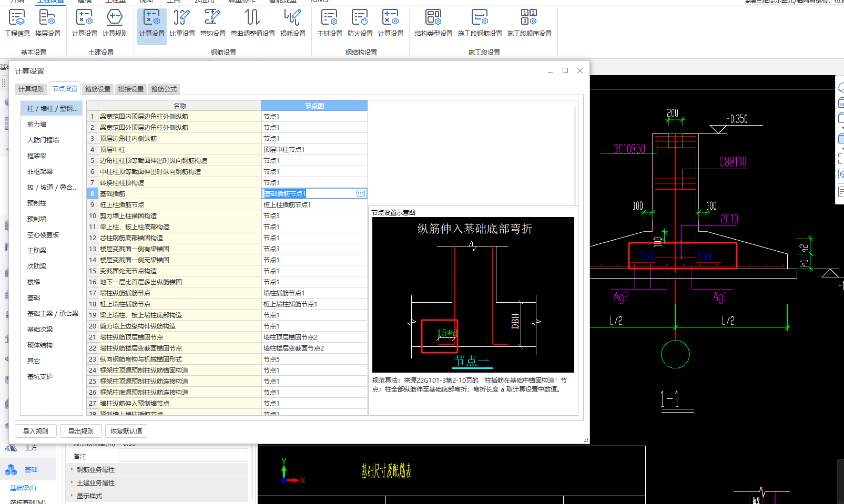Viewport: 844px width, 504px height.
Task: Select row 转换柱柱顶构造
Action: point(227,182)
